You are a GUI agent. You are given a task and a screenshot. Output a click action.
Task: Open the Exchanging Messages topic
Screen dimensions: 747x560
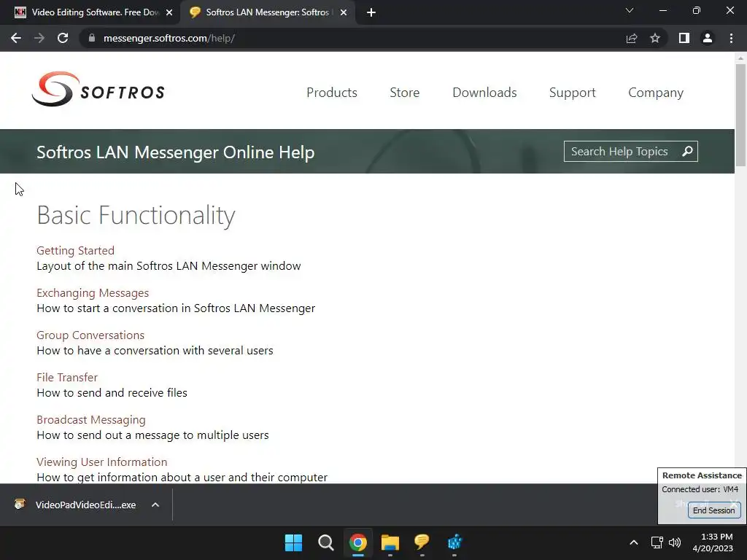click(93, 293)
